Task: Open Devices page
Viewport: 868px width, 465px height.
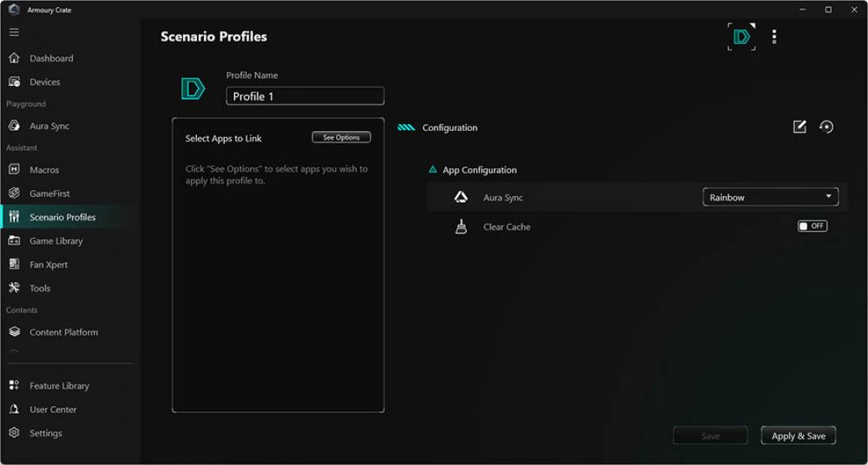Action: tap(45, 82)
